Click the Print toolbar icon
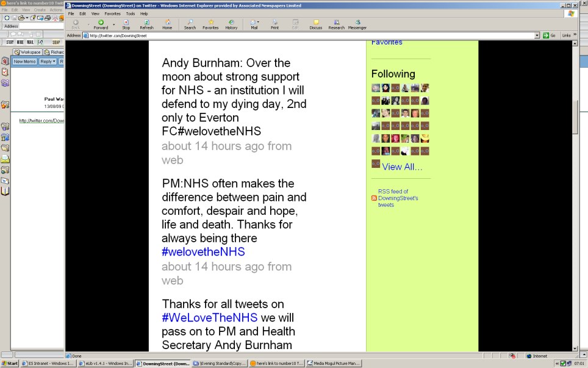588x368 pixels. 274,24
